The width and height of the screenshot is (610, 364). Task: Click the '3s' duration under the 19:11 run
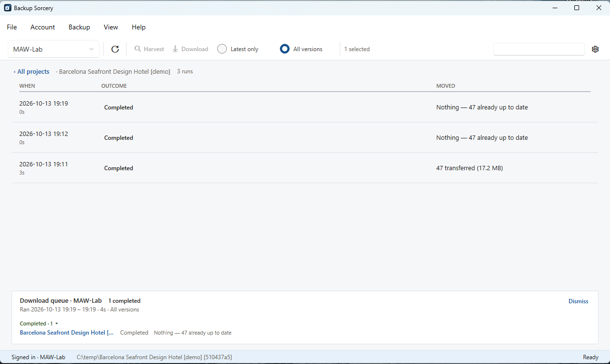(22, 173)
